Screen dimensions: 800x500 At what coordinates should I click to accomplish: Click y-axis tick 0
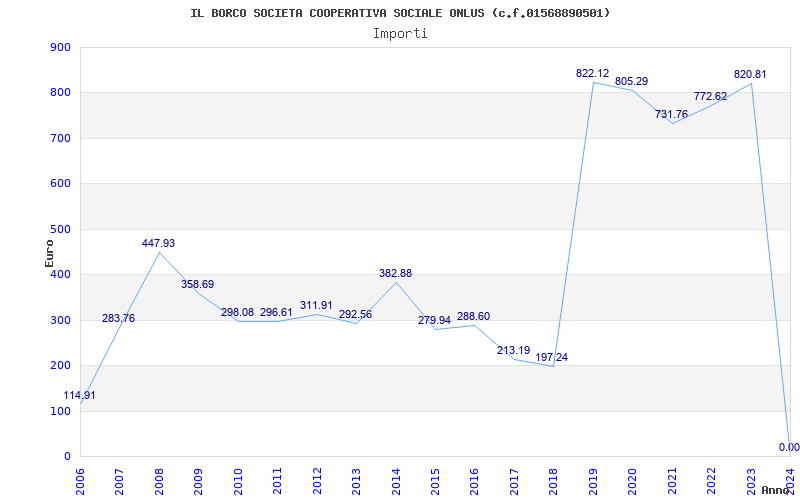67,457
